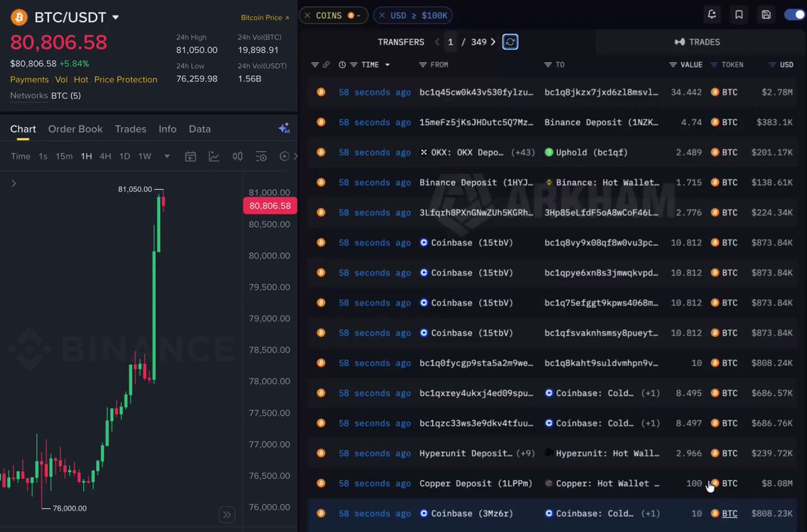Expand the chart left side panel chevron
Screen dimensions: 807x532
pos(13,183)
